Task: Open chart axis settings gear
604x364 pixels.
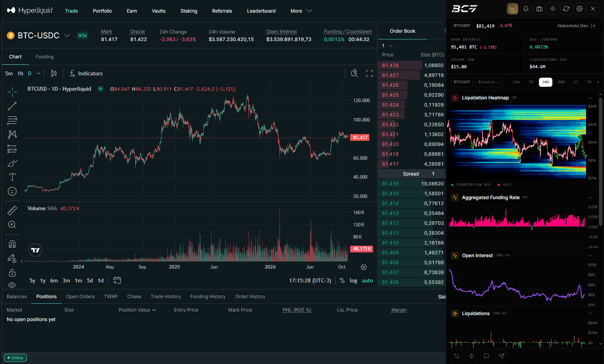Action: [364, 267]
